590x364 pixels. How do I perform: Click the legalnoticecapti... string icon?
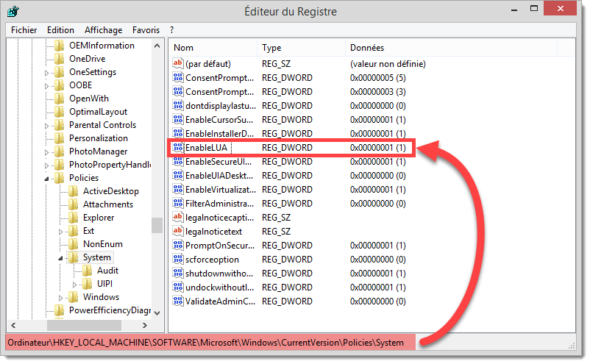tap(178, 217)
